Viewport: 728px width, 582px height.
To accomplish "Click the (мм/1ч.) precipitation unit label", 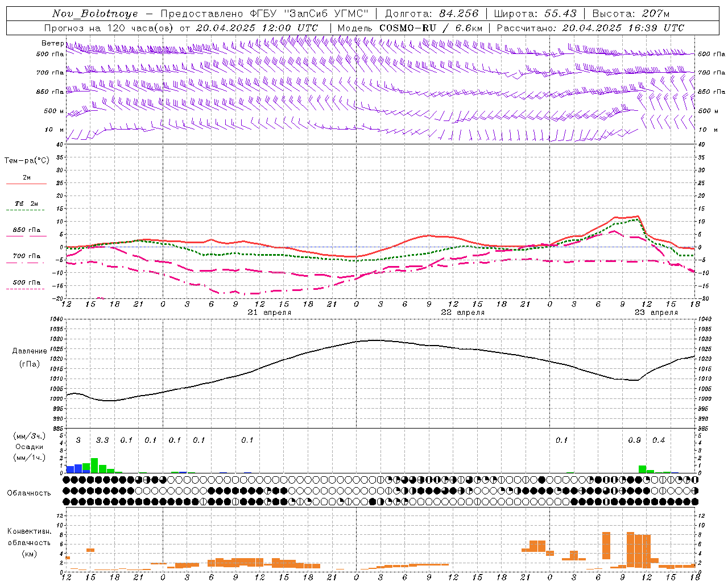I will [x=29, y=458].
